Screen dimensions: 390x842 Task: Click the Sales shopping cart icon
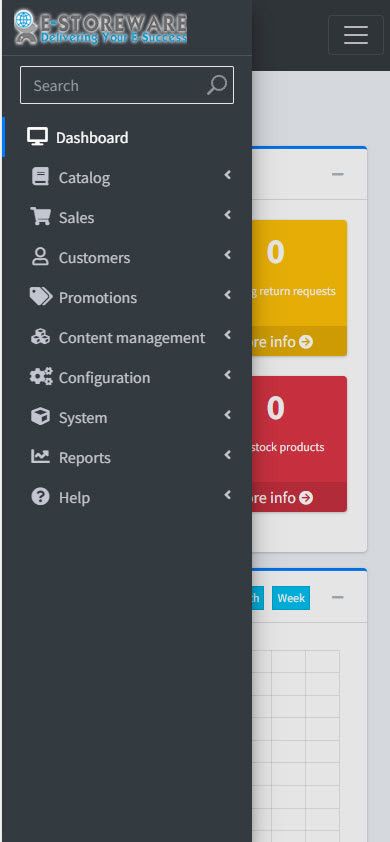pos(40,217)
